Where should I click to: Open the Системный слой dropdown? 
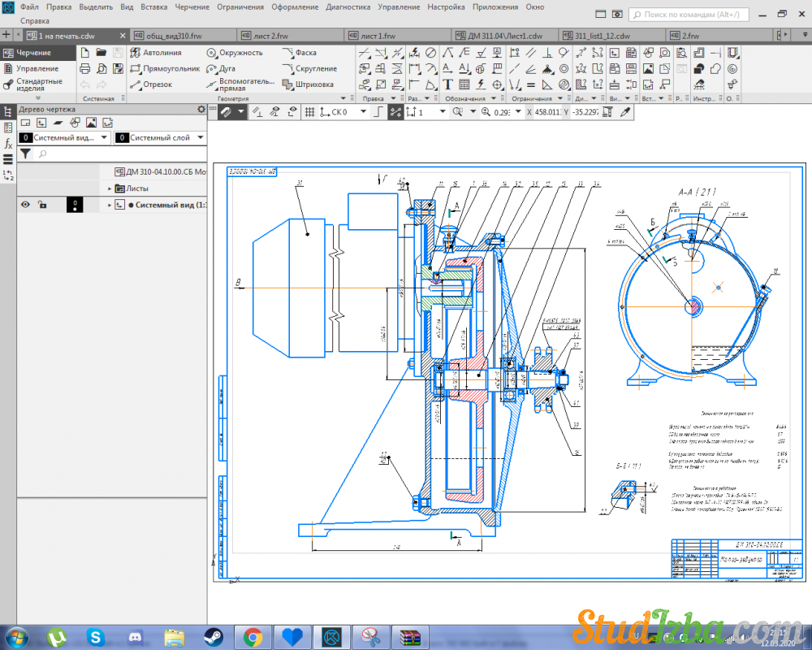(x=200, y=138)
